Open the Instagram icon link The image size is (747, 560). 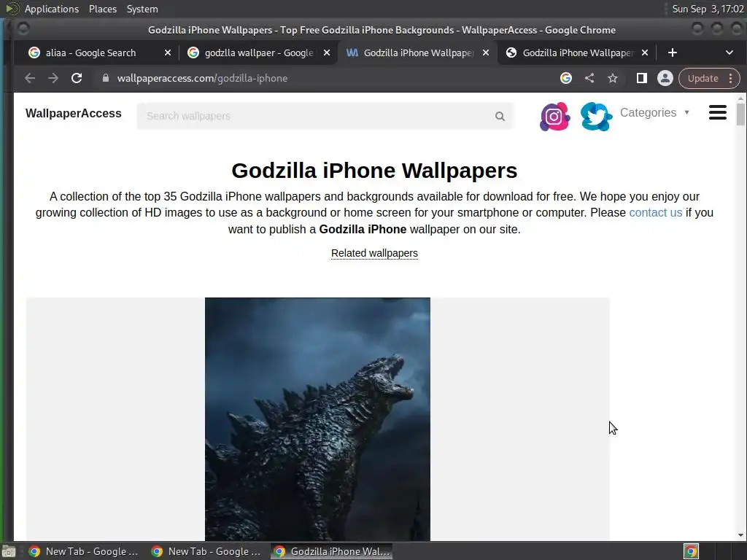click(x=554, y=116)
